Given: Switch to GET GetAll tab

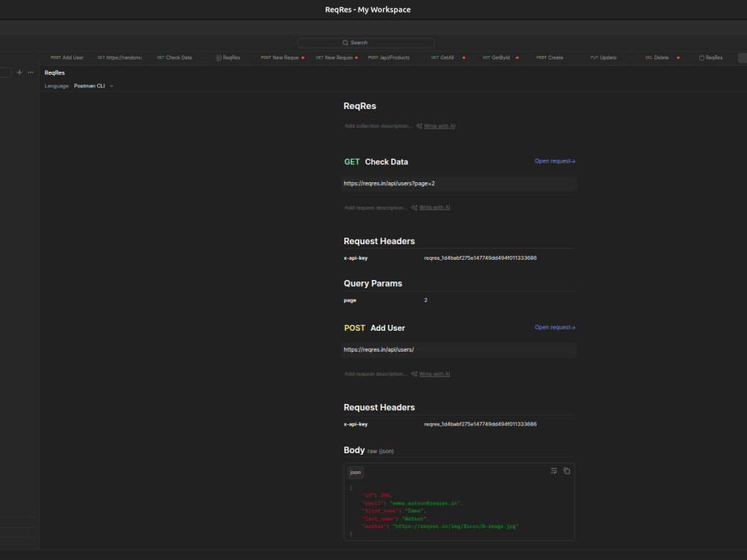Looking at the screenshot, I should pyautogui.click(x=442, y=57).
